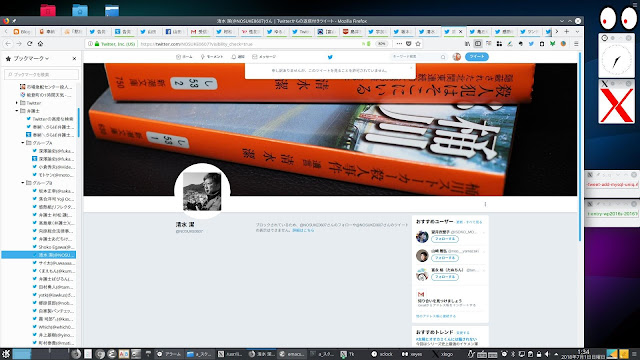
Task: Click the page's vertical scrollbar
Action: coord(580,147)
